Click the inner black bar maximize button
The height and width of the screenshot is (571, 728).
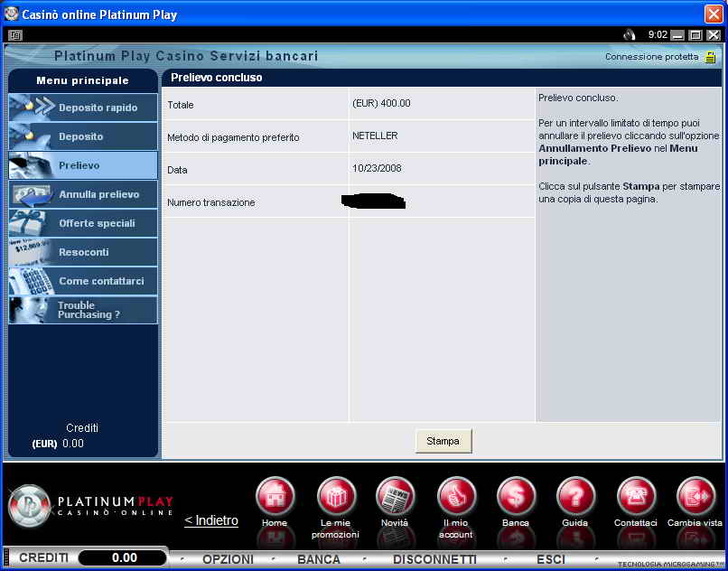pyautogui.click(x=695, y=35)
